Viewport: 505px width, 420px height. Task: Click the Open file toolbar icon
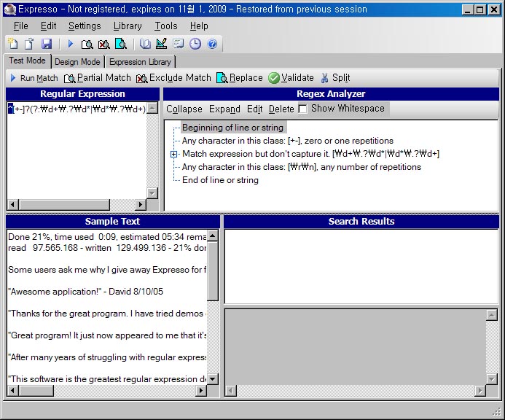click(x=29, y=44)
